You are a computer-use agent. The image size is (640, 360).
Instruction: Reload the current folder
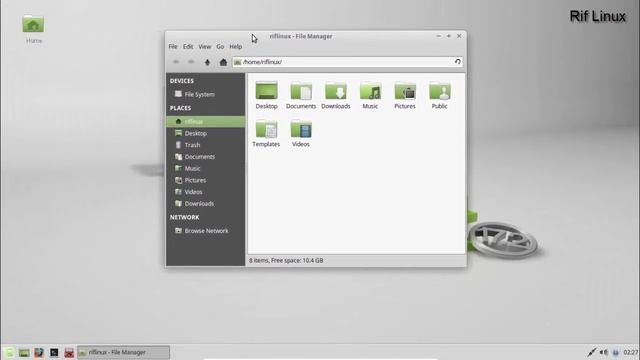tap(458, 62)
